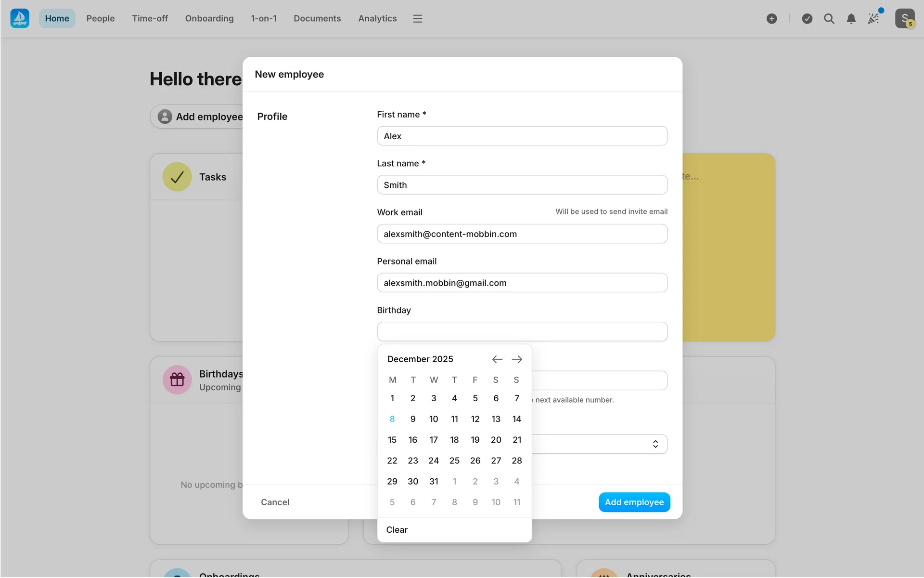Go to previous month in calendar
This screenshot has width=924, height=578.
[497, 359]
